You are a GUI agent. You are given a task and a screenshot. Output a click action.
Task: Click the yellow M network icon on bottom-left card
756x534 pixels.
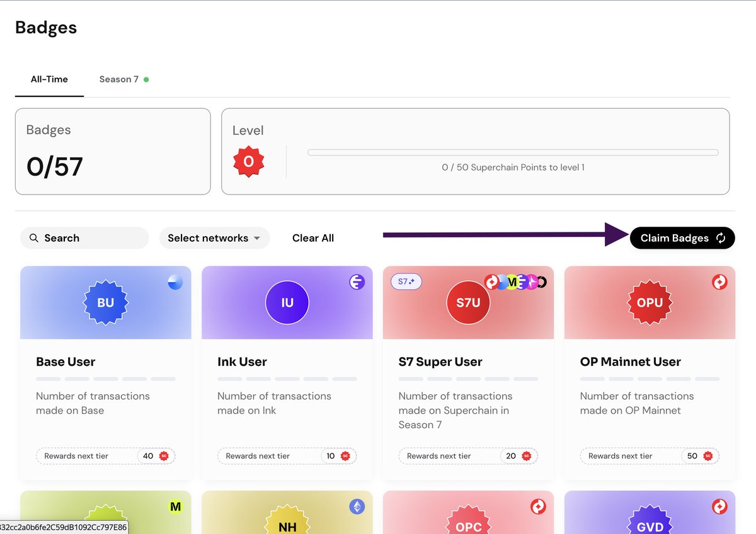point(176,506)
